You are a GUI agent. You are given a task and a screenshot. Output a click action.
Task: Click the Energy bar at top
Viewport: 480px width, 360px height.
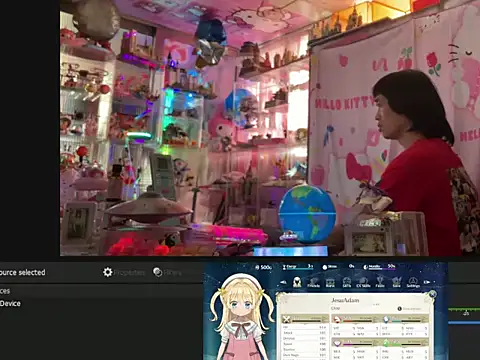pyautogui.click(x=298, y=267)
